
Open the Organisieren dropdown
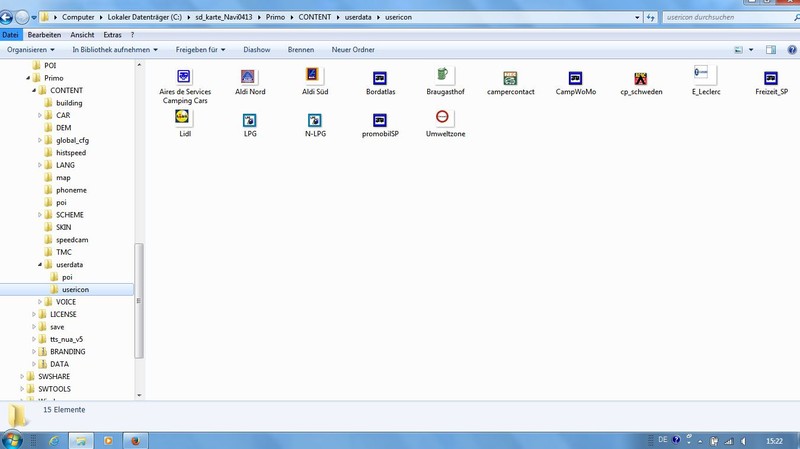31,49
